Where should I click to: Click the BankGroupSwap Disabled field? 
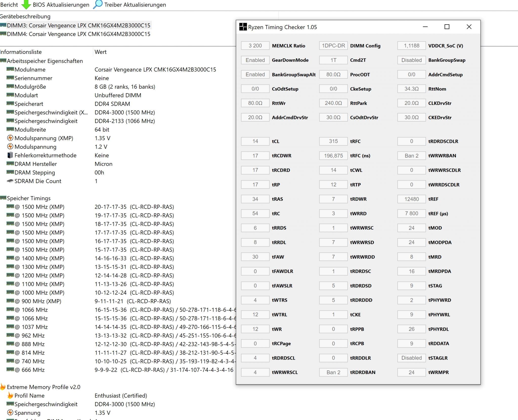411,60
